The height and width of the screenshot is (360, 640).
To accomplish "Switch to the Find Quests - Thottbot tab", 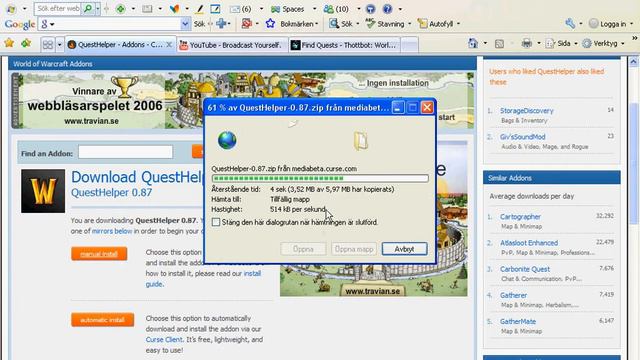I will click(344, 45).
